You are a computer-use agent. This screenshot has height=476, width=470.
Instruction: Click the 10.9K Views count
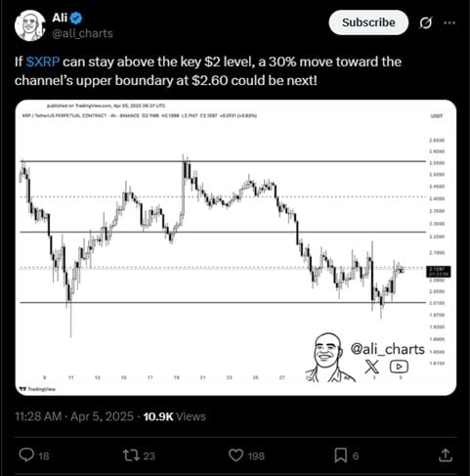tap(175, 416)
